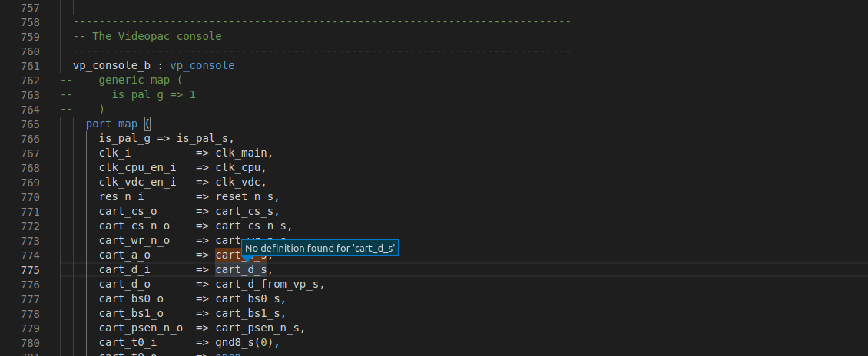Click the cart_t0_i port name
This screenshot has width=868, height=356.
coord(128,343)
